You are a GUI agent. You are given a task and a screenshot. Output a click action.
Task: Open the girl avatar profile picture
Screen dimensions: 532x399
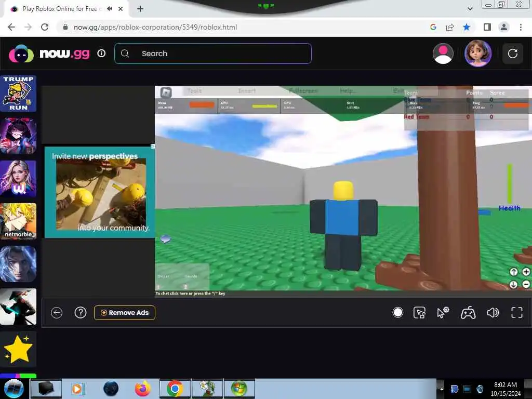(478, 54)
